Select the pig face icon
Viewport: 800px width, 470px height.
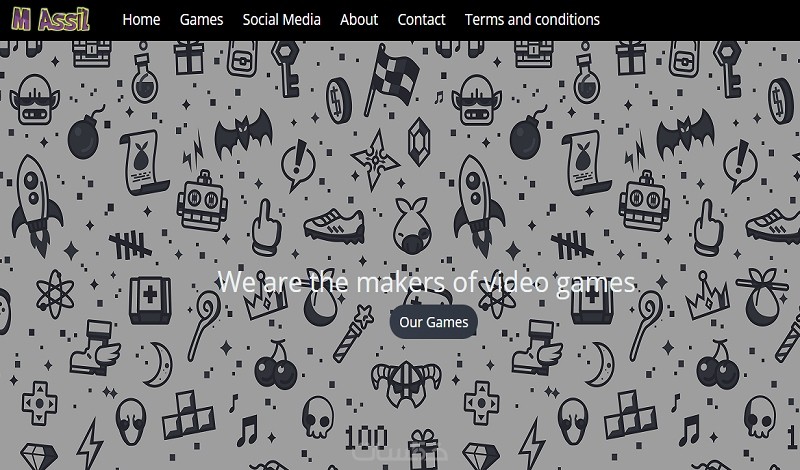coord(413,226)
